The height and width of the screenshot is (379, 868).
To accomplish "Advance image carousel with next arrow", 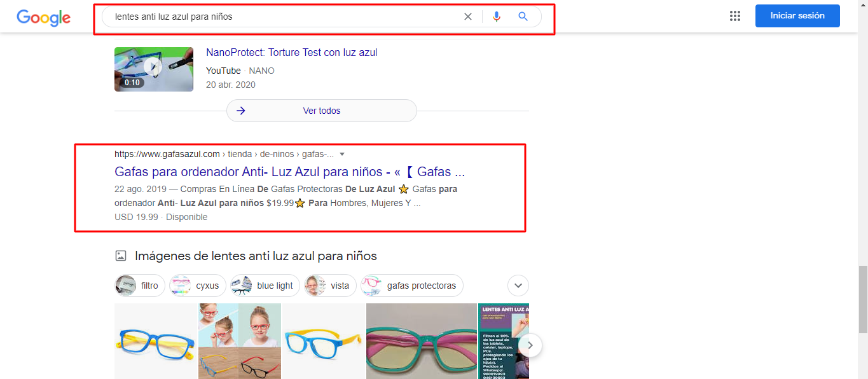I will (530, 345).
